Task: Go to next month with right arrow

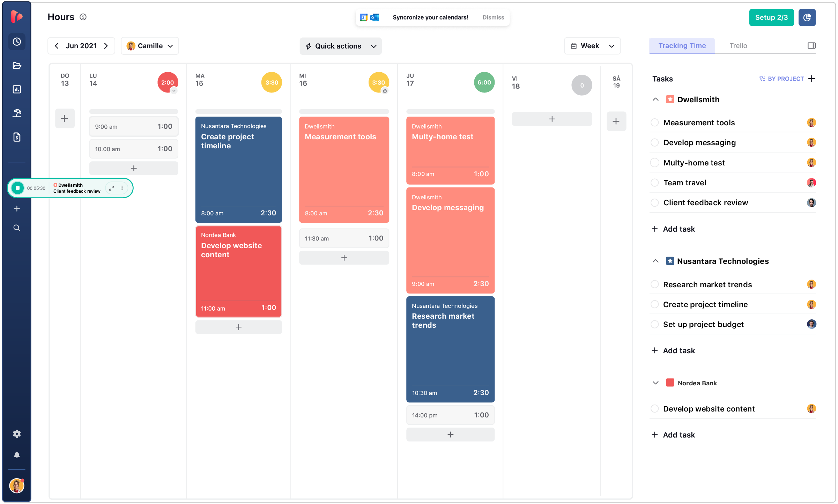Action: coord(106,46)
